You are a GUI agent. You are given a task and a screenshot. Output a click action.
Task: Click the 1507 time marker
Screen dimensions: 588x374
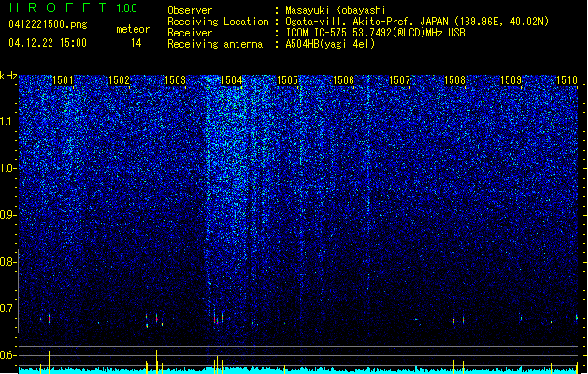[x=400, y=80]
